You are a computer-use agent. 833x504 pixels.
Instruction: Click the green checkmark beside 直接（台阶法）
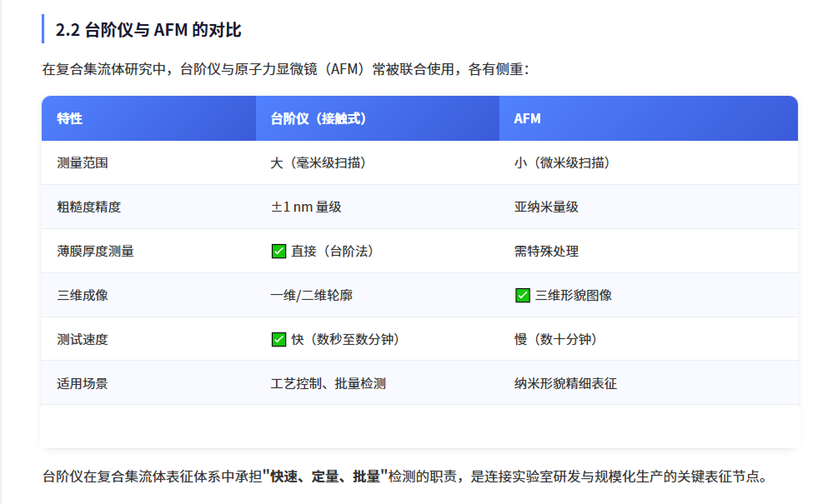(x=279, y=250)
